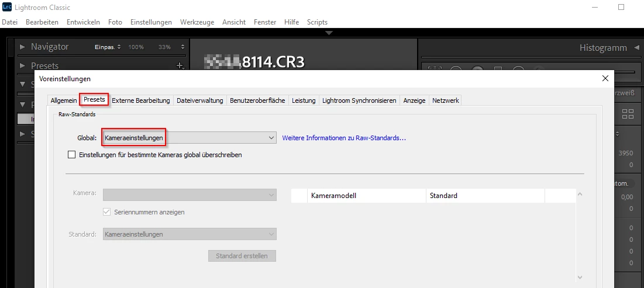The image size is (644, 288).
Task: Open the profile browser grid icon
Action: [628, 114]
